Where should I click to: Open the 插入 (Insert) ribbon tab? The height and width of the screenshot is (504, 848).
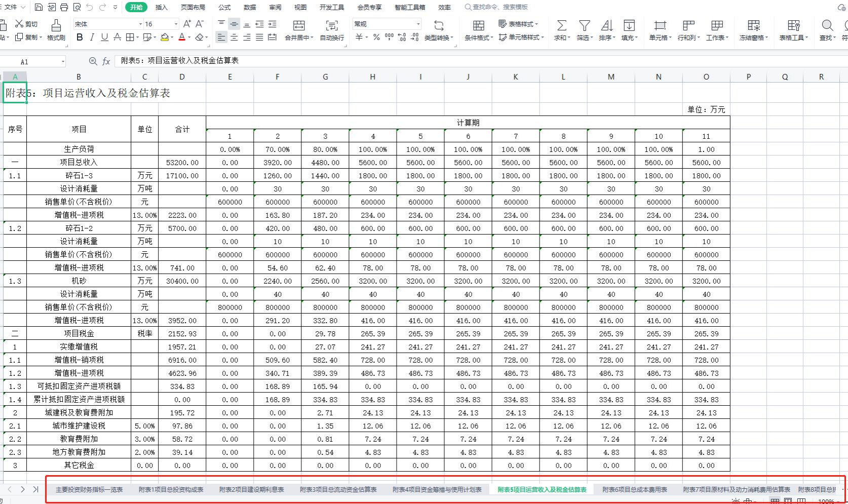[161, 7]
